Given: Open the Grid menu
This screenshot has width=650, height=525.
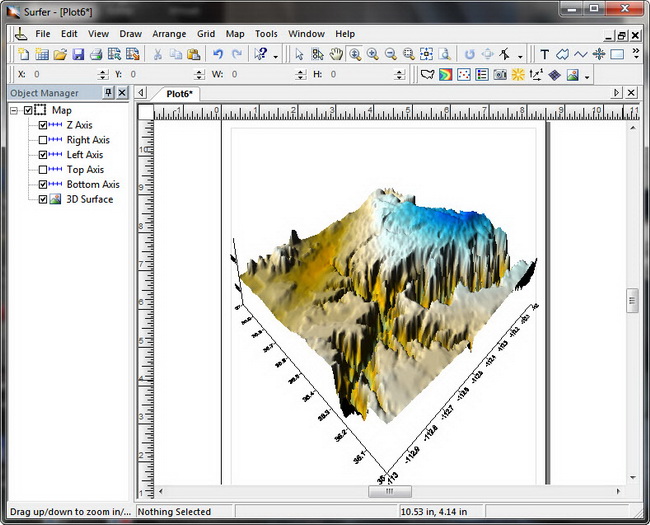Looking at the screenshot, I should click(205, 33).
